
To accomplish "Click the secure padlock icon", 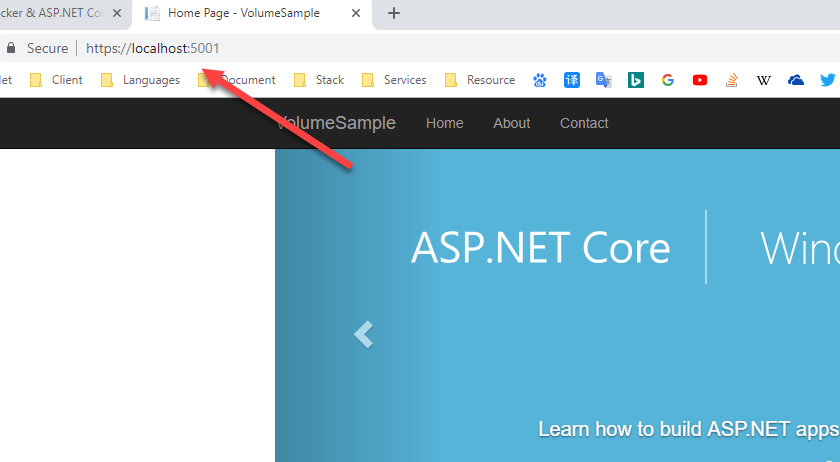I will [x=11, y=48].
